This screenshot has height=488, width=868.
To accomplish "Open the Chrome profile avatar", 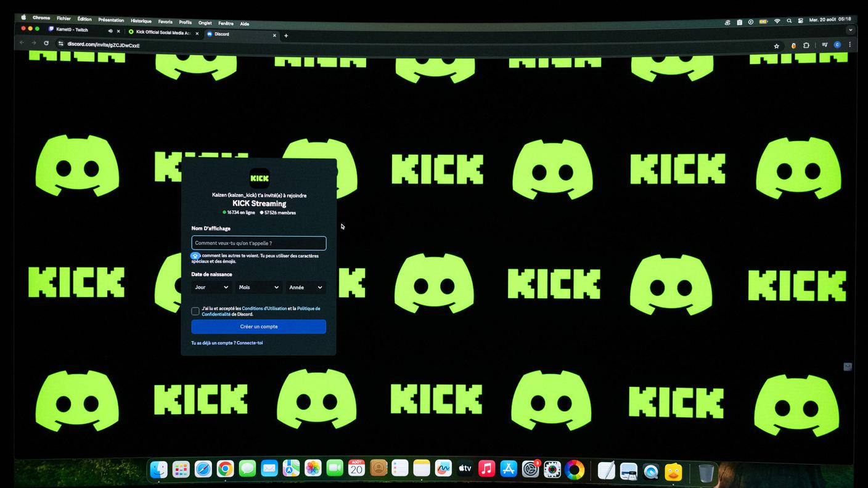I will pos(837,44).
